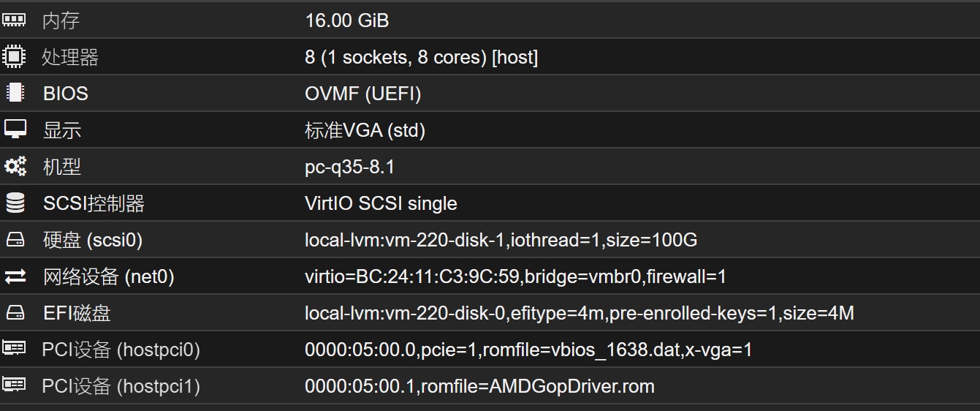Select the virtio net0 bridge vmbr0 value
The width and height of the screenshot is (980, 411).
tap(515, 276)
